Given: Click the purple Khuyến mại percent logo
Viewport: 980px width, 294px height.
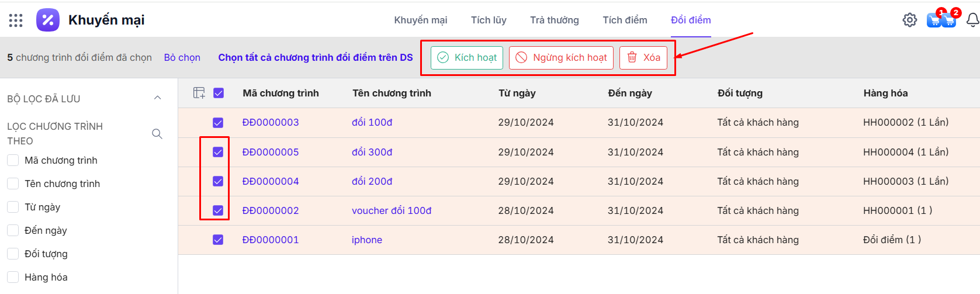Looking at the screenshot, I should pos(48,20).
